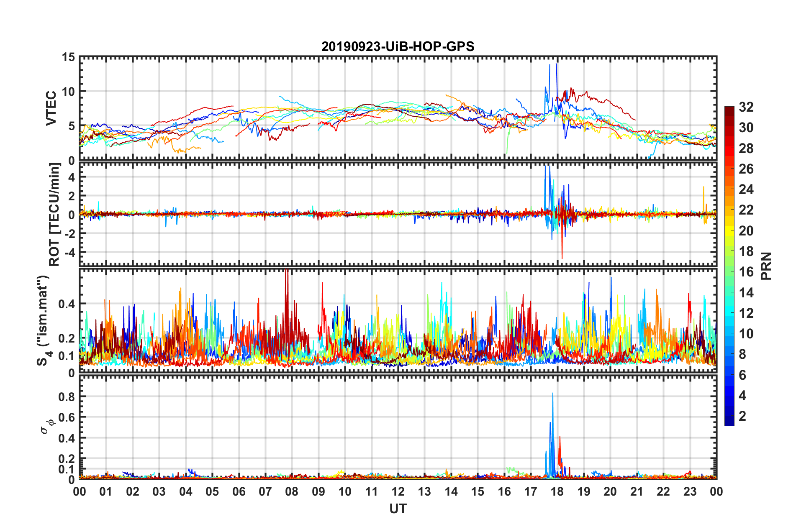
Task: Select PRN colorbar tick label 28
Action: pyautogui.click(x=746, y=148)
